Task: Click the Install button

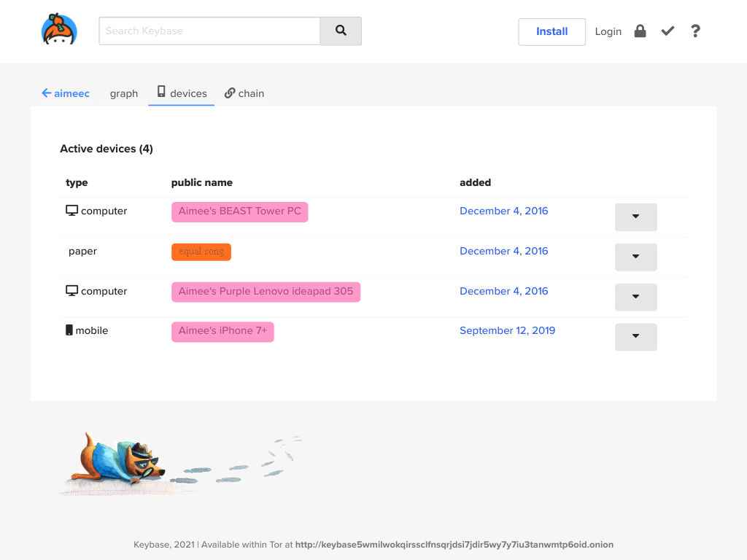Action: 551,31
